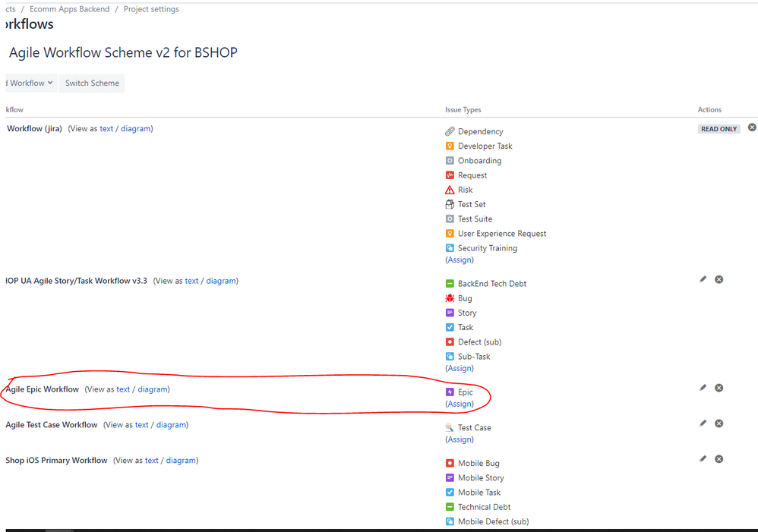
Task: Remove the Shop iOS Primary Workflow
Action: (719, 459)
